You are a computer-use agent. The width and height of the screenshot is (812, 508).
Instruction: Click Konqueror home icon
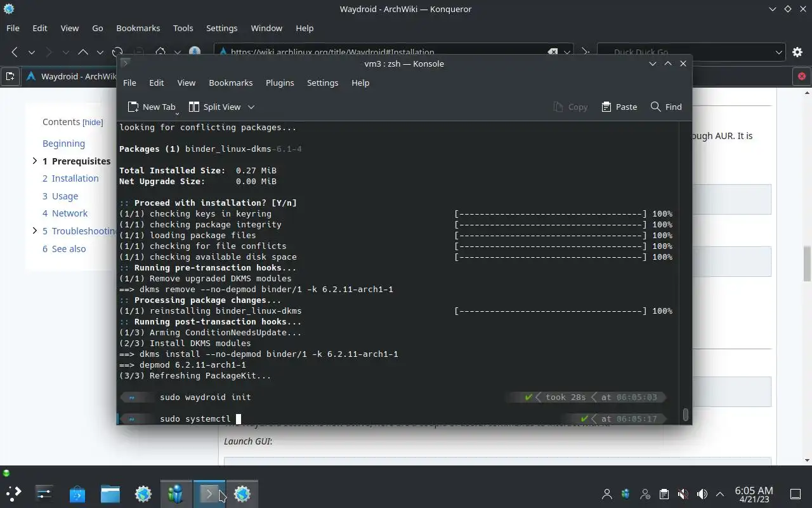click(160, 52)
